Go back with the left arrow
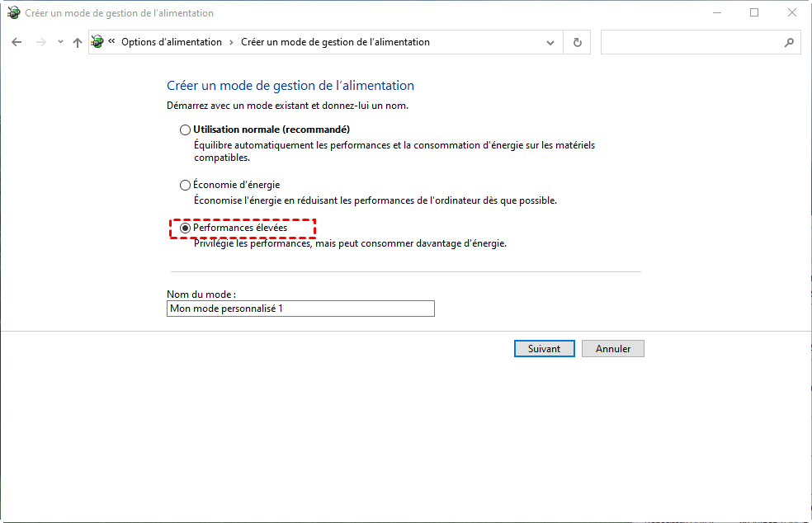This screenshot has width=812, height=523. [x=17, y=42]
